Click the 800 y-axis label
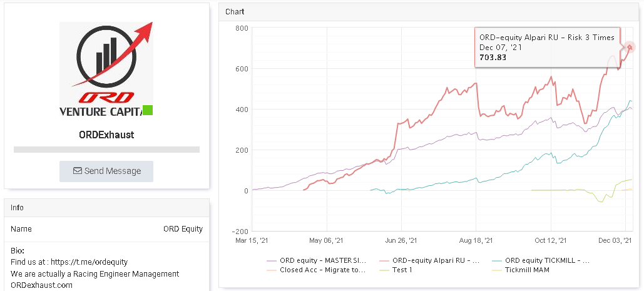 click(242, 28)
